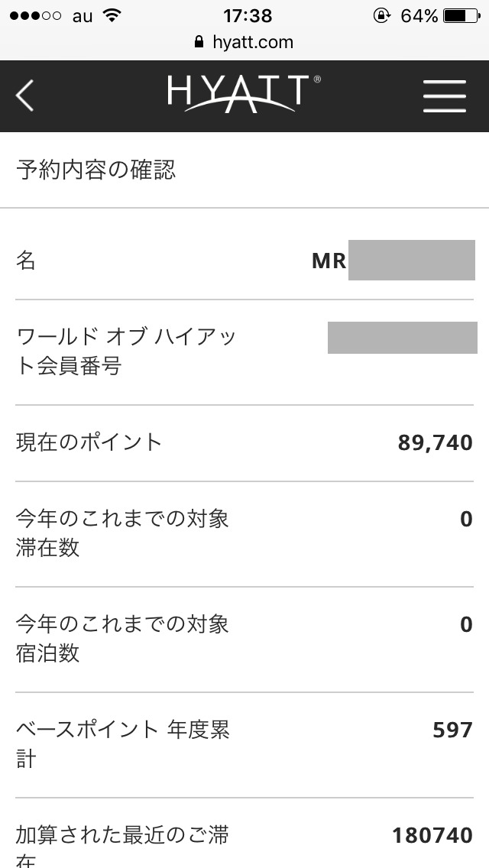The height and width of the screenshot is (868, 489).
Task: Tap the 180740 recent stay value
Action: (432, 836)
